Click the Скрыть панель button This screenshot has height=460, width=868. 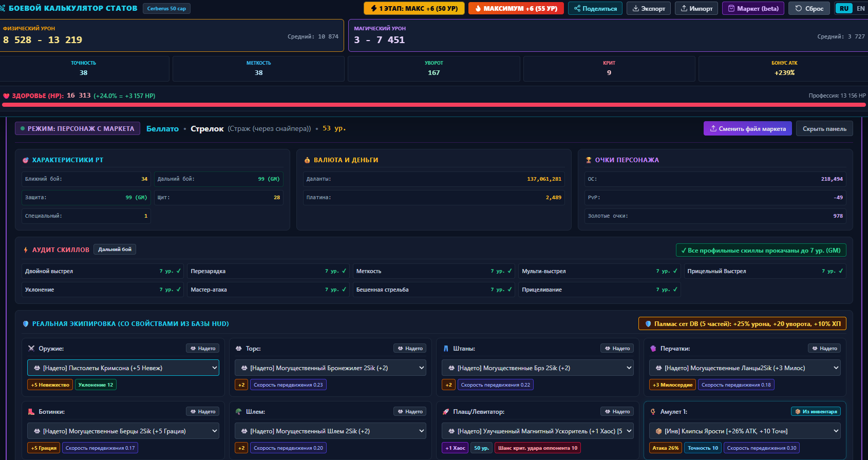coord(824,129)
